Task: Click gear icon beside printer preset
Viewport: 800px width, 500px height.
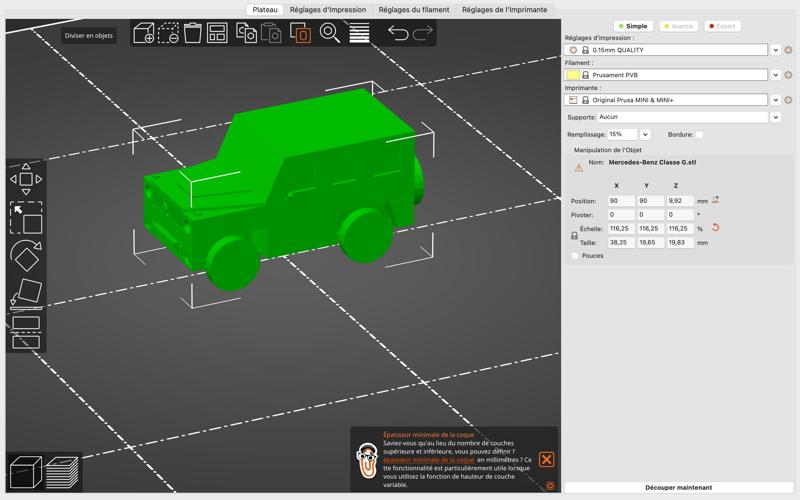Action: [788, 100]
